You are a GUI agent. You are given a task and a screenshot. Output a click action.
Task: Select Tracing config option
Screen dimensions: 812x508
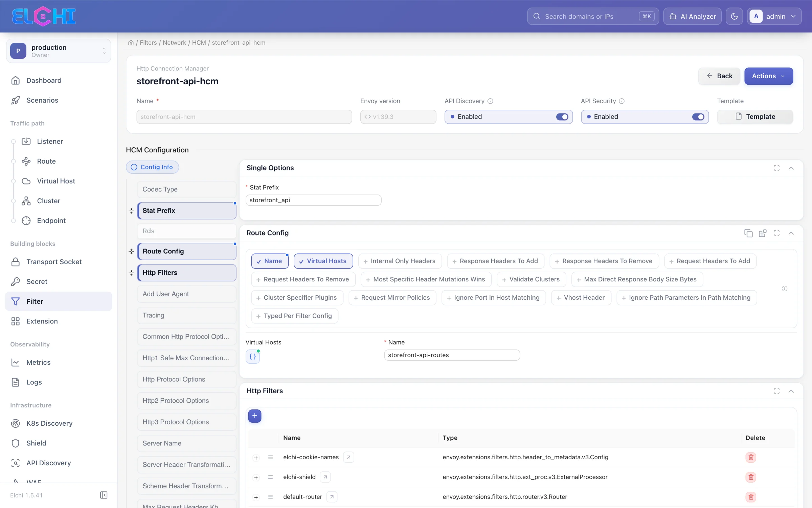tap(186, 315)
